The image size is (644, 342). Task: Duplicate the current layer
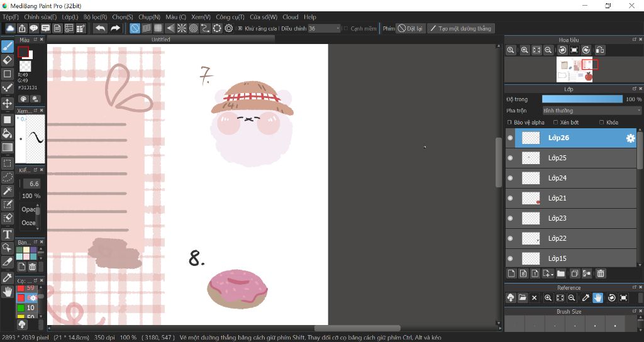[575, 273]
